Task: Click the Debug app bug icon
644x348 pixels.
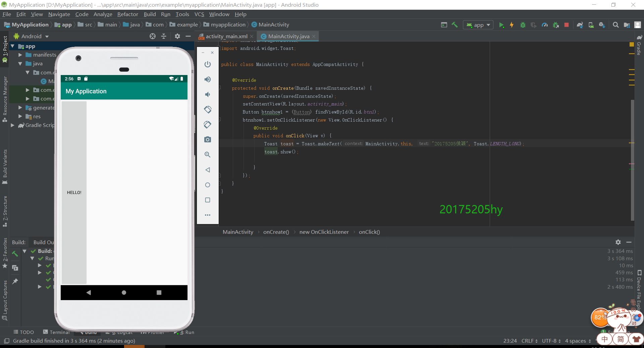Action: click(x=523, y=25)
